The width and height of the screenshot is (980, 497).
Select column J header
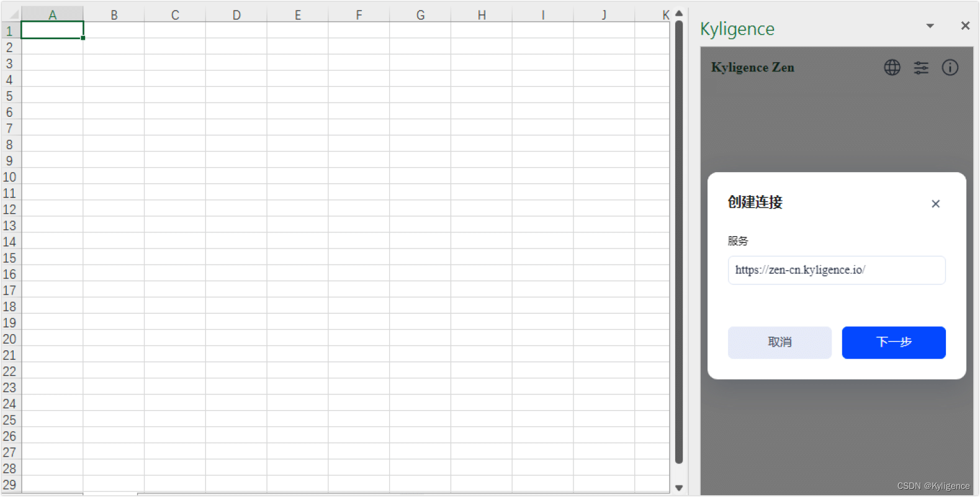pos(604,14)
